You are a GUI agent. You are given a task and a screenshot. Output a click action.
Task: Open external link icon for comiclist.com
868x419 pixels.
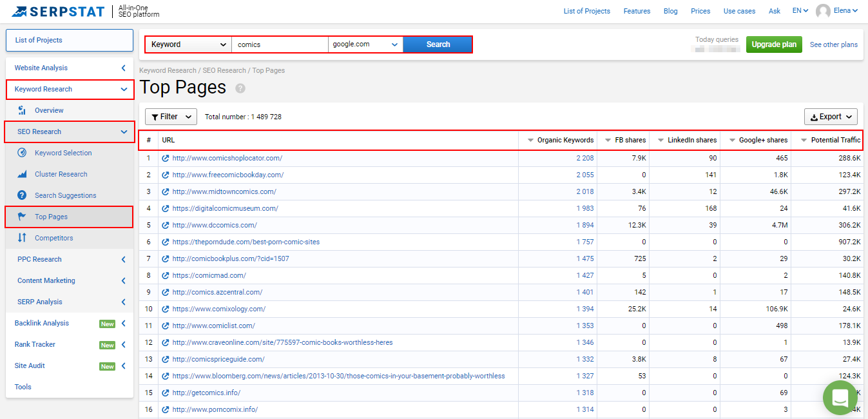point(166,326)
